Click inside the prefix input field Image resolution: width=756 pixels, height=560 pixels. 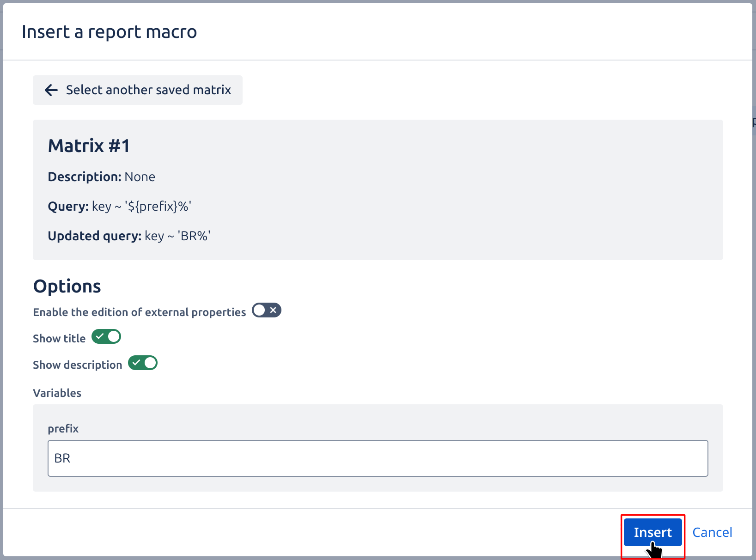(x=378, y=458)
